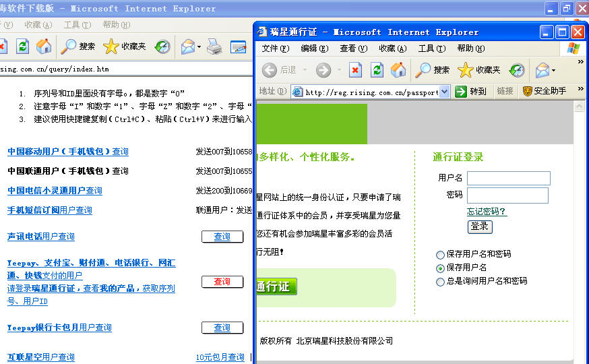Open 工具(T) menu in background window
The height and width of the screenshot is (364, 589).
coord(77,25)
